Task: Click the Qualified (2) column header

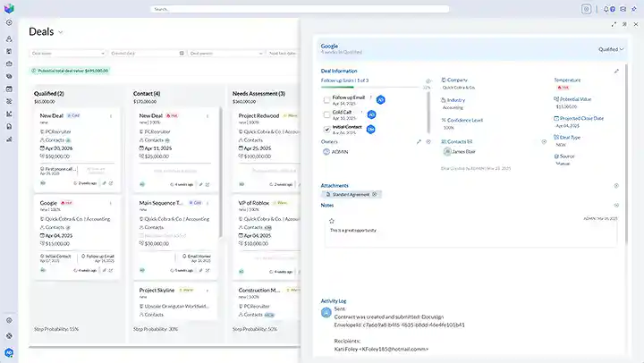Action: 49,94
